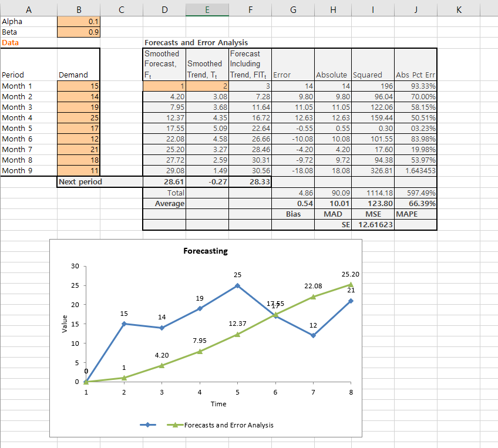Select the Bias average value 0.54

click(293, 204)
